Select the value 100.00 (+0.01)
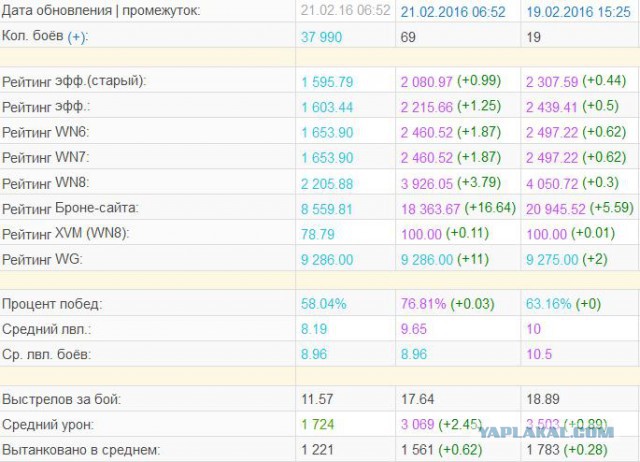 coord(570,234)
